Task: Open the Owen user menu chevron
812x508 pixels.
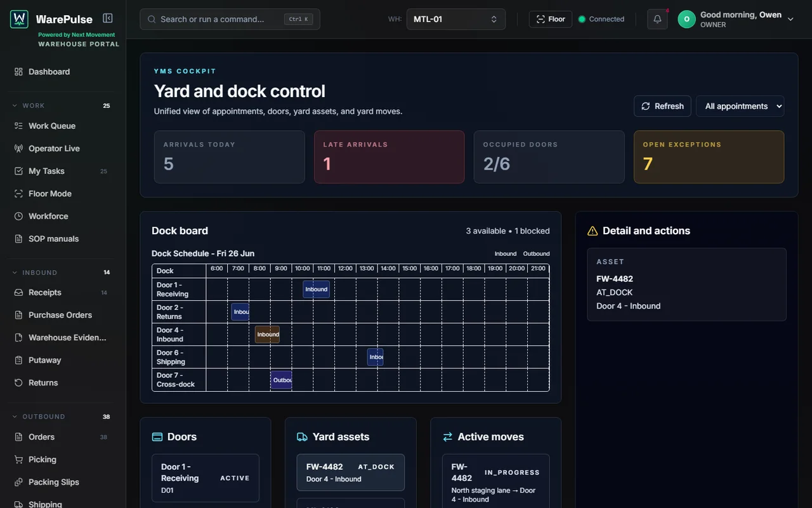Action: 790,19
